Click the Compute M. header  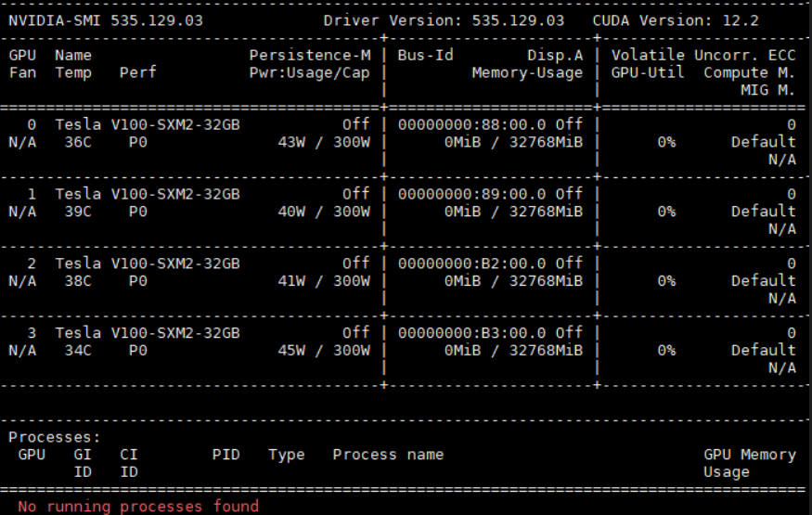(x=749, y=73)
